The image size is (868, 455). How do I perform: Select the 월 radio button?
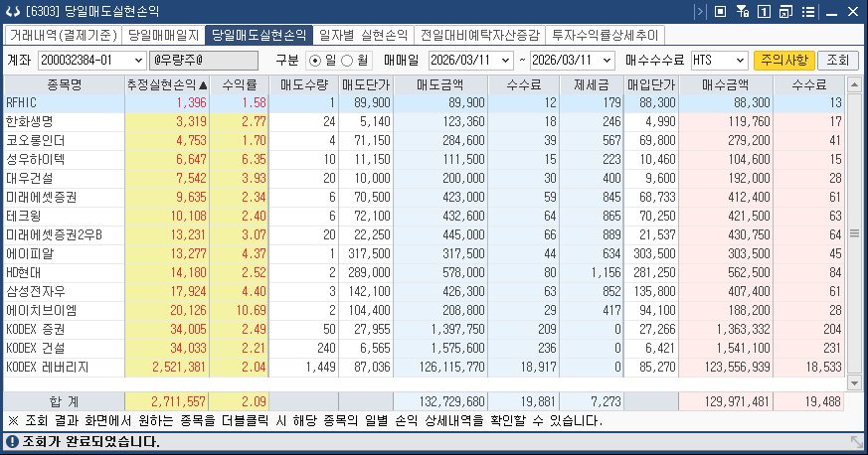pos(347,61)
